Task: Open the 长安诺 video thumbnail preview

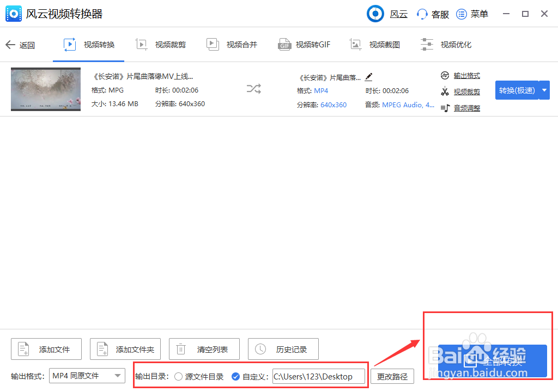Action: [x=46, y=89]
